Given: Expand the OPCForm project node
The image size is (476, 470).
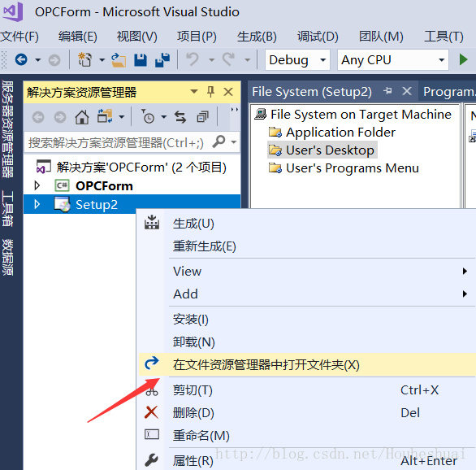Looking at the screenshot, I should pyautogui.click(x=37, y=185).
